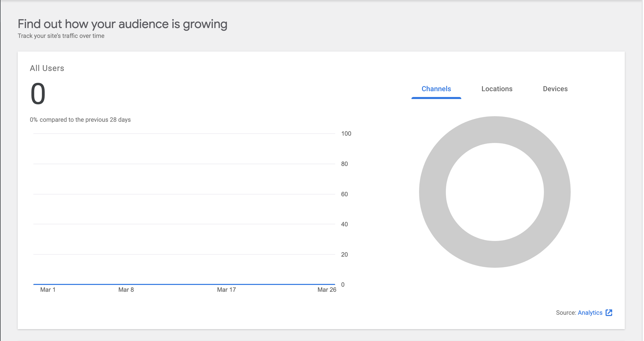Switch to the Devices tab
This screenshot has height=341, width=644.
point(555,89)
